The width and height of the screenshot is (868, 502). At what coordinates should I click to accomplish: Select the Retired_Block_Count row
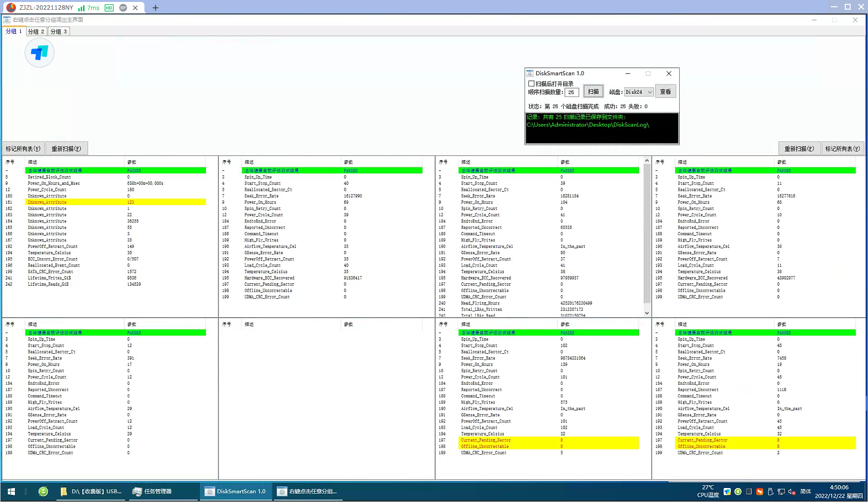(x=105, y=177)
